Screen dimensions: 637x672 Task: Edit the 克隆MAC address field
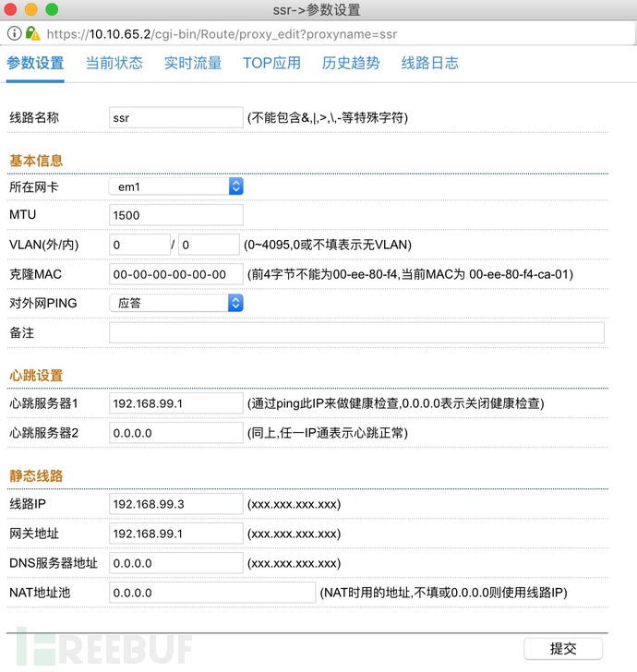[x=176, y=274]
